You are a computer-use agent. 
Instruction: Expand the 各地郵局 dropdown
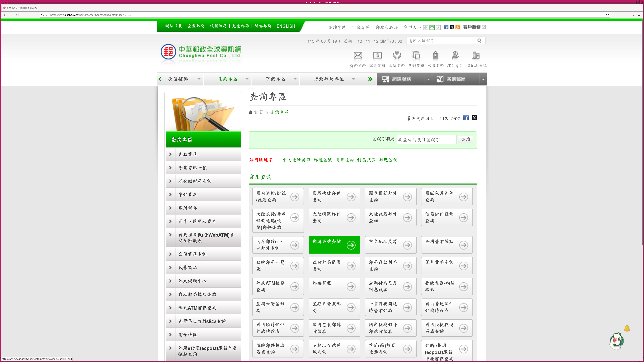click(x=483, y=79)
